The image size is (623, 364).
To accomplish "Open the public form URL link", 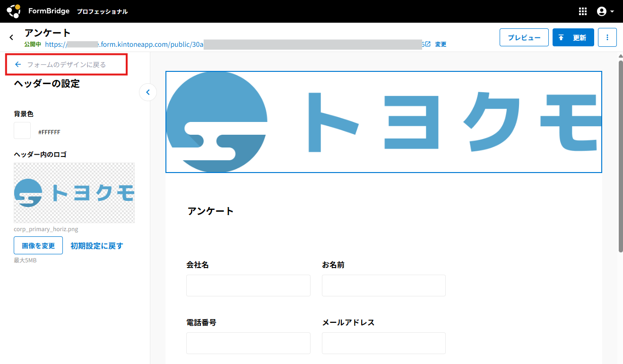I will point(238,44).
